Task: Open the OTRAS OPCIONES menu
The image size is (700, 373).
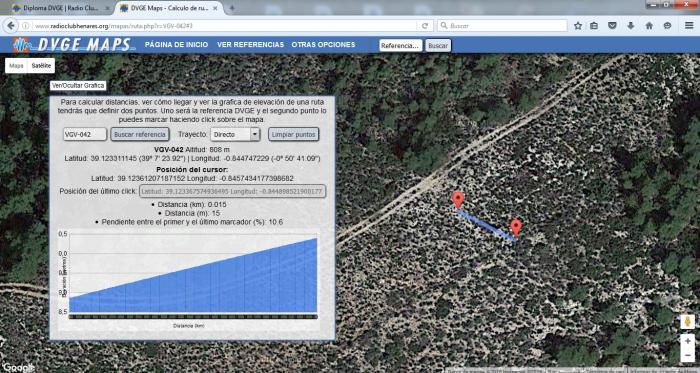Action: tap(323, 45)
